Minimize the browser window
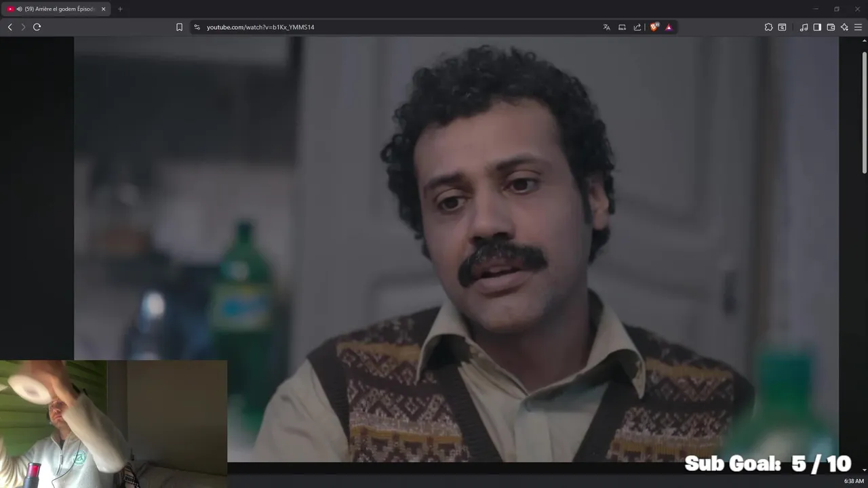Image resolution: width=868 pixels, height=488 pixels. pyautogui.click(x=816, y=9)
